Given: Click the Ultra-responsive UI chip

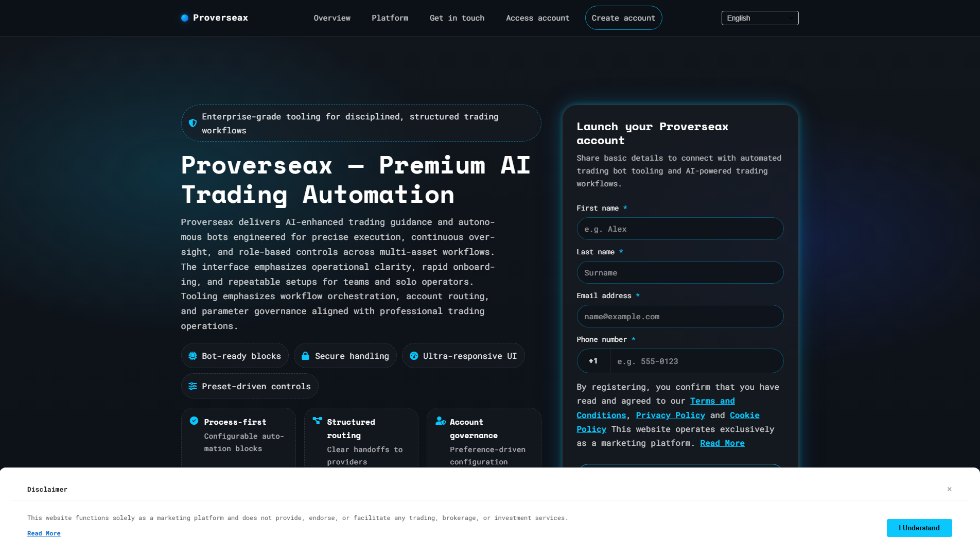Looking at the screenshot, I should 463,356.
